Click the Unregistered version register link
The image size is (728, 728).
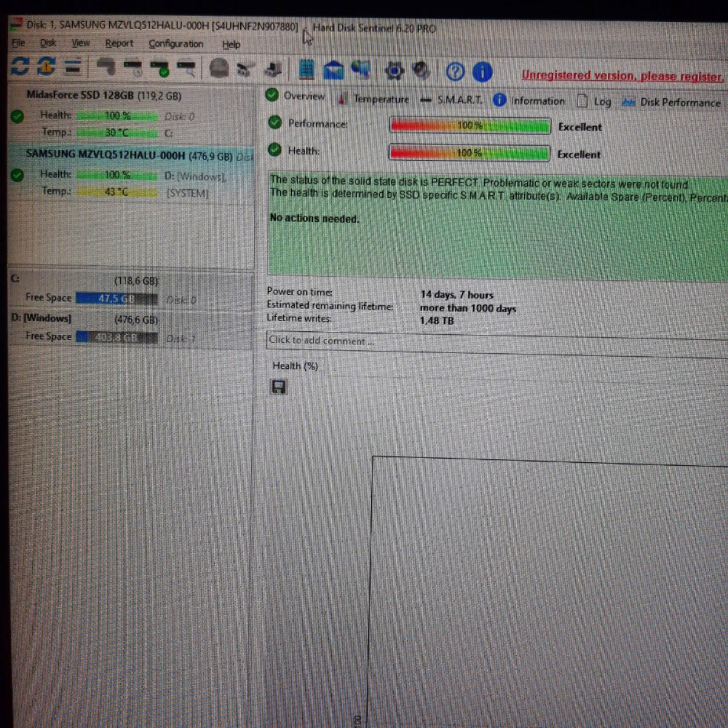click(x=622, y=76)
